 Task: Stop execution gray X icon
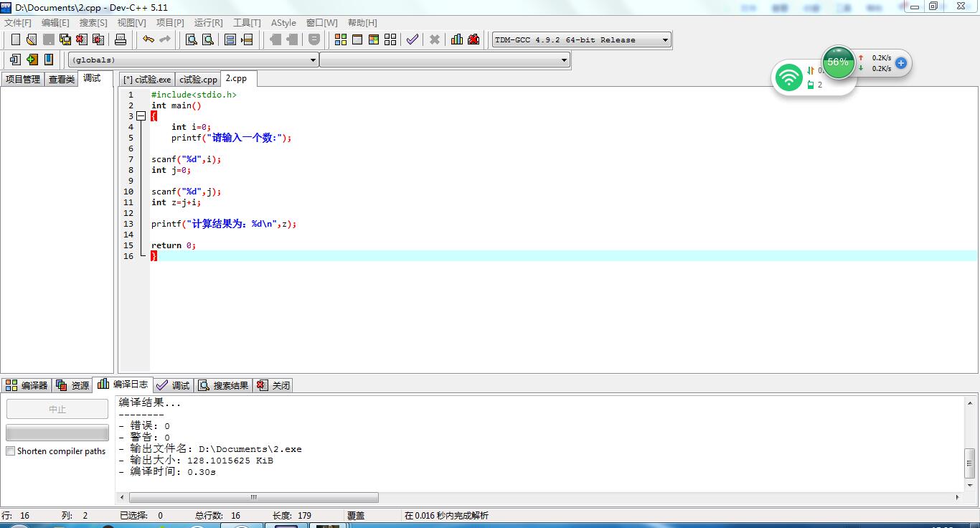pos(435,39)
